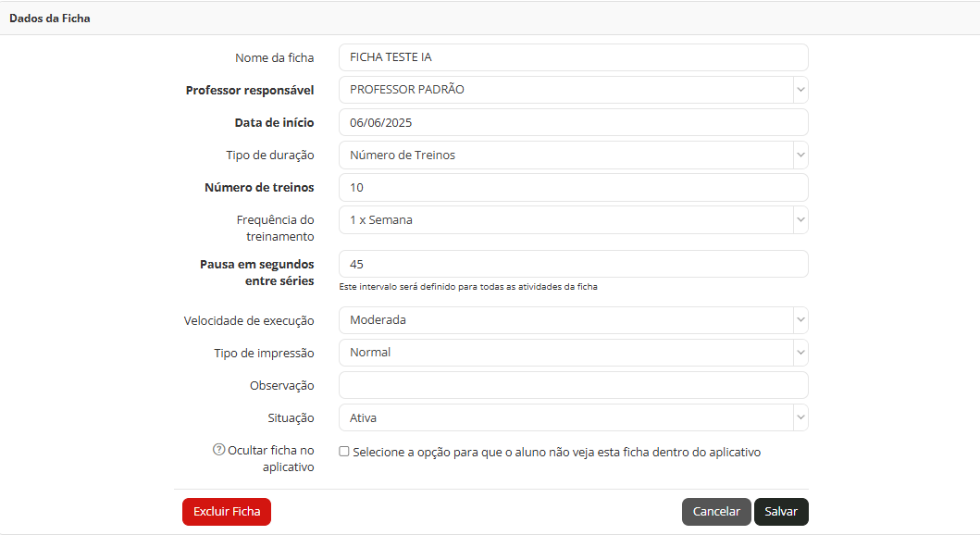Click the 'Selecione a opção para que o aluno' text
The width and height of the screenshot is (980, 535).
(556, 452)
